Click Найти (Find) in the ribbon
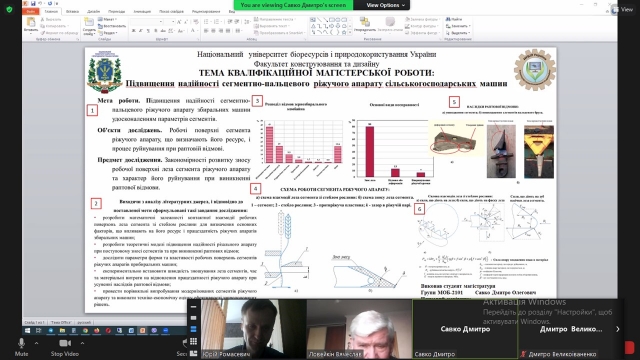640x360 pixels. (x=454, y=19)
